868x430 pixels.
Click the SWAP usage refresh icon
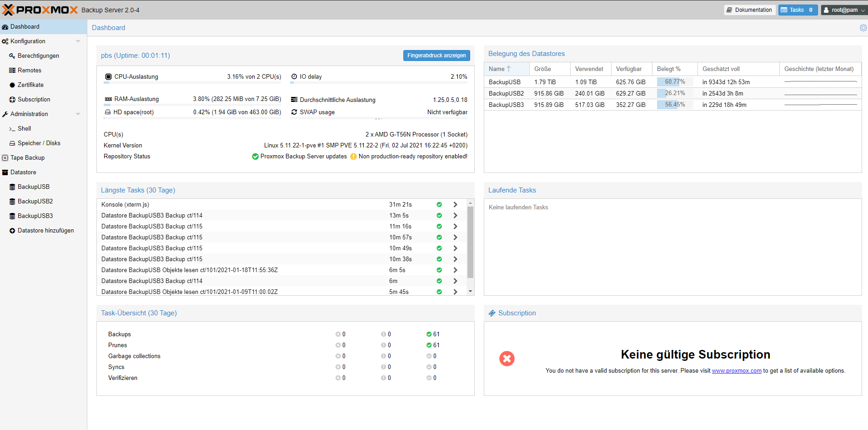pos(294,112)
